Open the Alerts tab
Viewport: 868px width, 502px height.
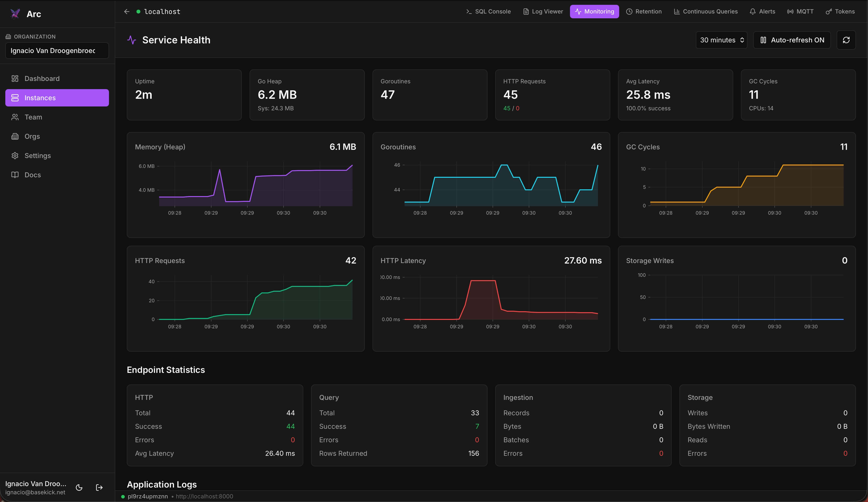762,12
